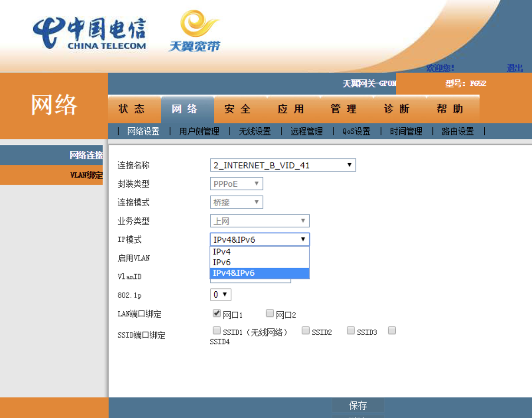Viewport: 532px width, 418px height.
Task: Open QoS设置 submenu
Action: (356, 131)
